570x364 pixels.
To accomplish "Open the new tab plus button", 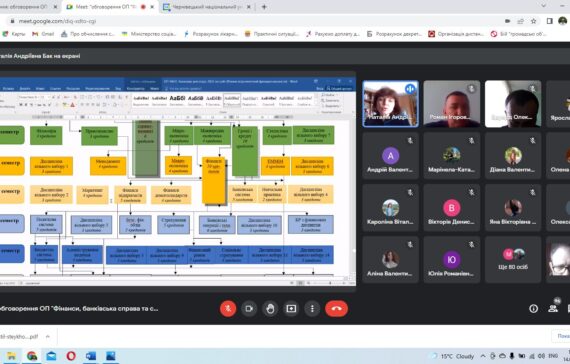I will coord(264,7).
